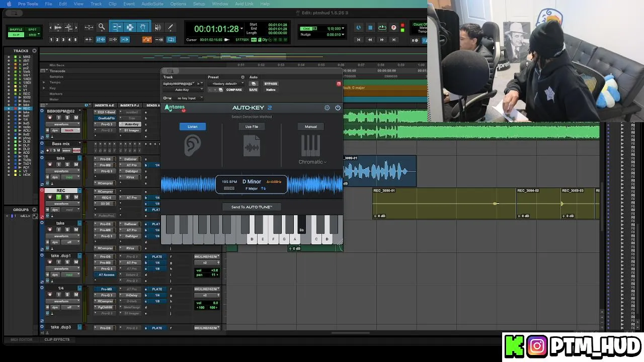Screen dimensions: 644x362
Task: Click the audio file icon under Use File
Action: point(252,145)
